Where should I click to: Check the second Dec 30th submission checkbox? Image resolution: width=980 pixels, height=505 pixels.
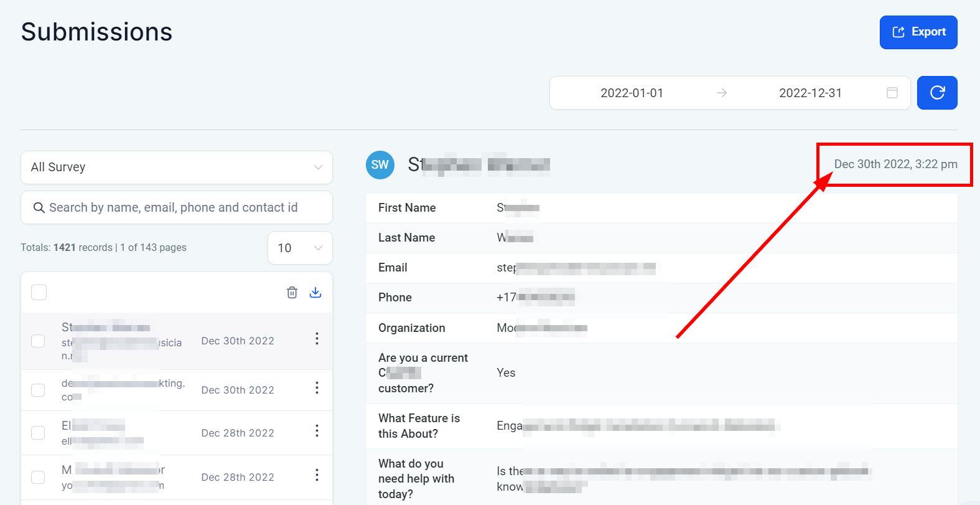point(38,390)
